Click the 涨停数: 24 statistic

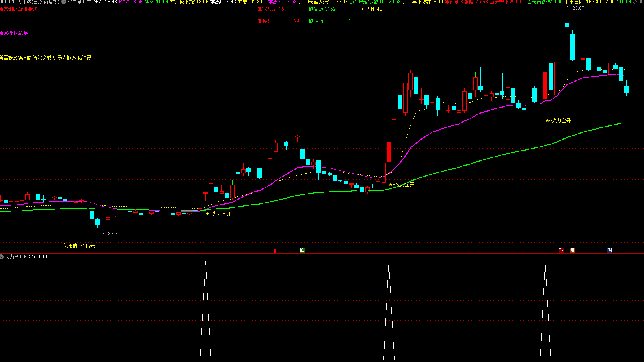click(278, 21)
